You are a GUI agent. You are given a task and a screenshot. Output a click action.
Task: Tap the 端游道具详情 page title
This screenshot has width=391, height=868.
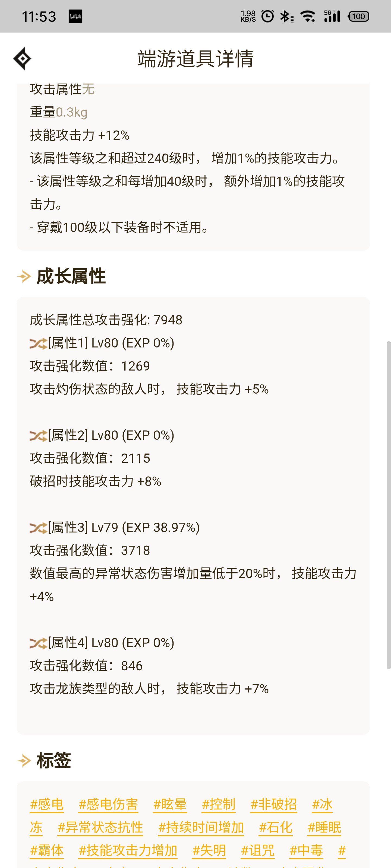195,59
